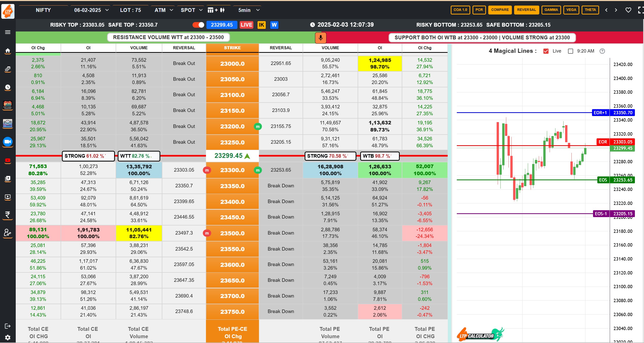The height and width of the screenshot is (343, 644).
Task: Select the 1K chart view tab
Action: point(262,24)
